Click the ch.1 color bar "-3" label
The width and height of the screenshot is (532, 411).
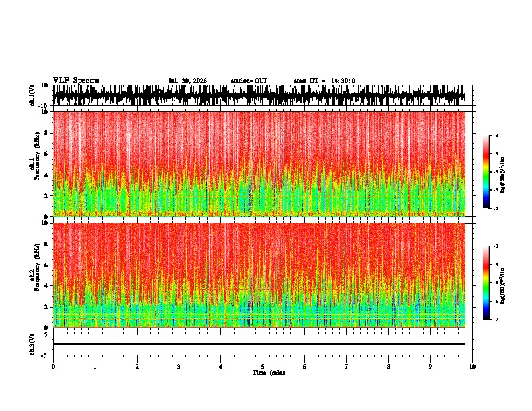496,135
